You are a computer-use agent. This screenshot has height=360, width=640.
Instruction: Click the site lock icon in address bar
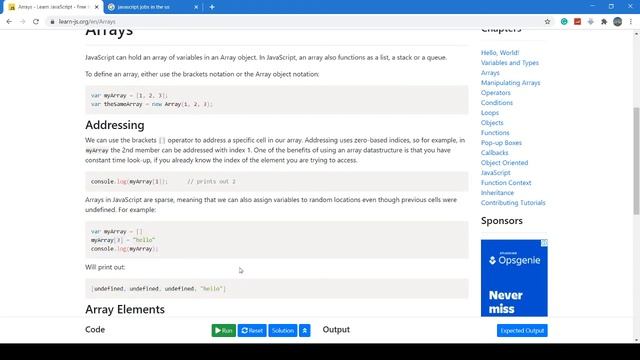52,22
